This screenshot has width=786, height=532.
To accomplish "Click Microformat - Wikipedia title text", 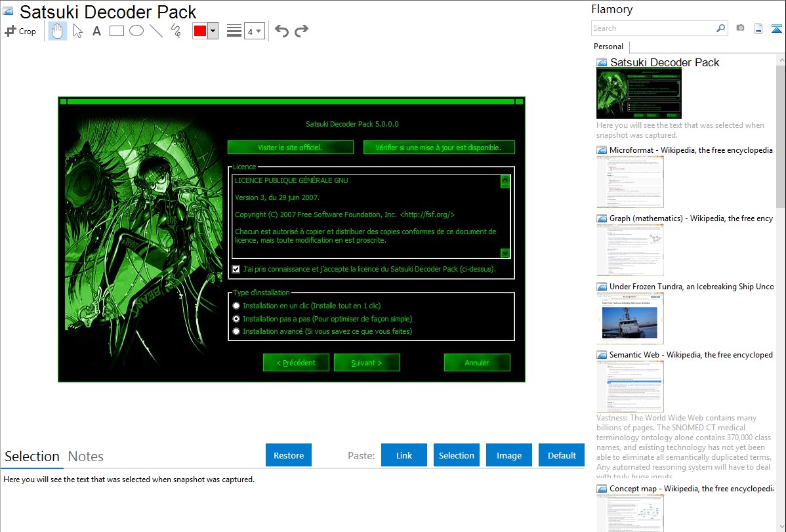I will [692, 150].
